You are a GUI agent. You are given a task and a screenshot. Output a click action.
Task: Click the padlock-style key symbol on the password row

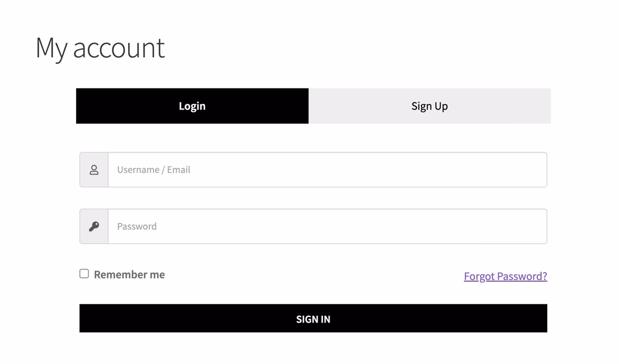click(94, 226)
